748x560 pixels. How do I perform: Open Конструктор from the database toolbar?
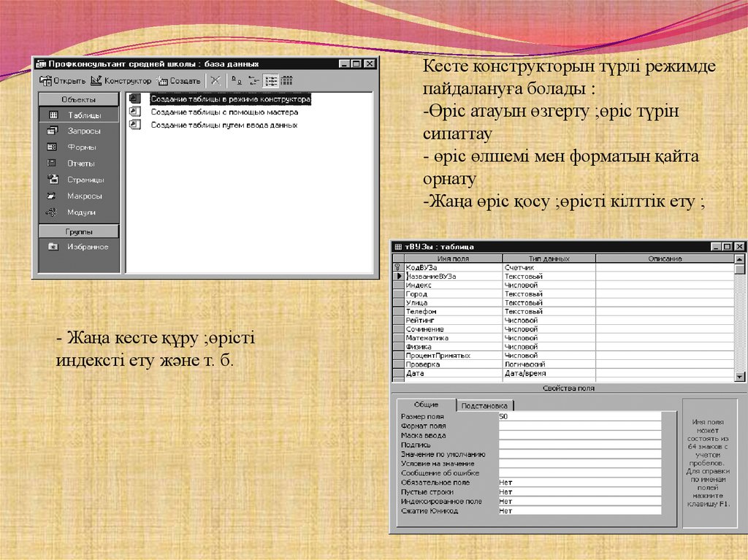tap(121, 80)
